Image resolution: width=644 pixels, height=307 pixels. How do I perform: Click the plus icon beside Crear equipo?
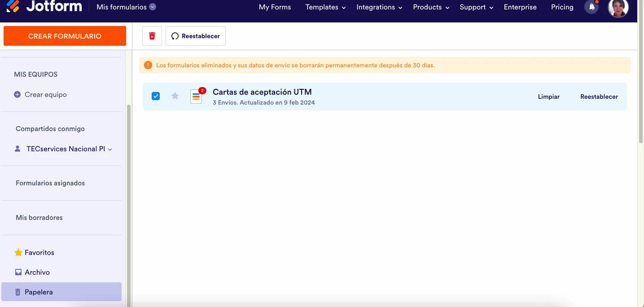[x=17, y=95]
